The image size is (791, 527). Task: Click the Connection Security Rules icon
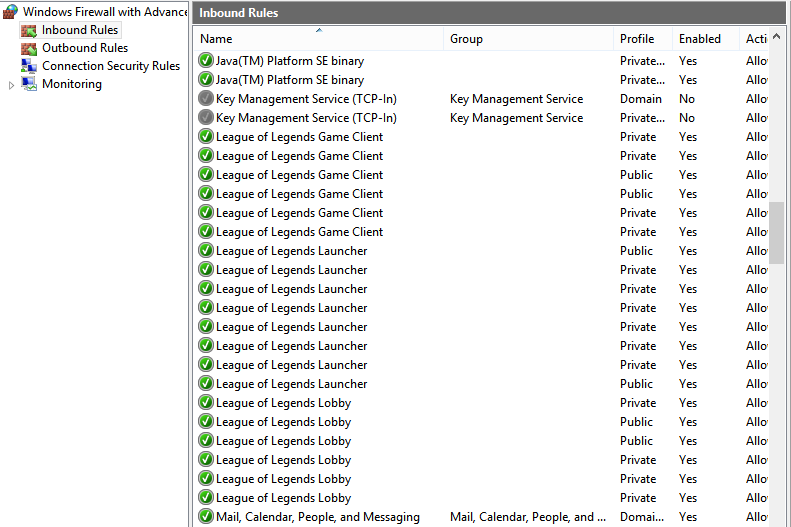pyautogui.click(x=29, y=66)
